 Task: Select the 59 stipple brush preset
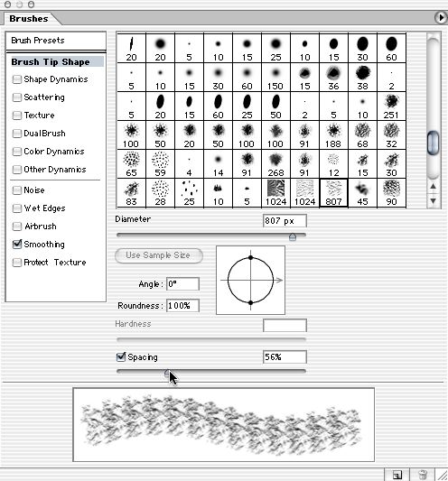click(x=160, y=164)
